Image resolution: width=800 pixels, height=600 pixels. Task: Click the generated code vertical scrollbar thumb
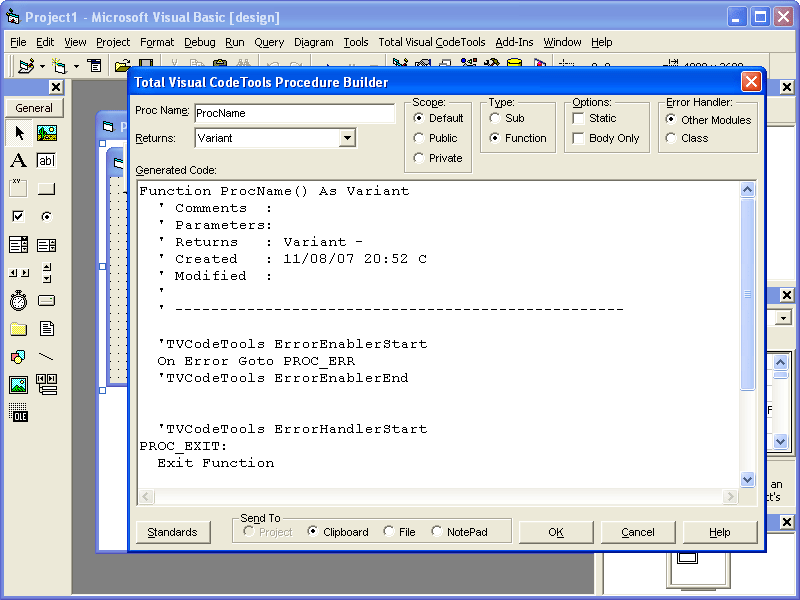747,294
